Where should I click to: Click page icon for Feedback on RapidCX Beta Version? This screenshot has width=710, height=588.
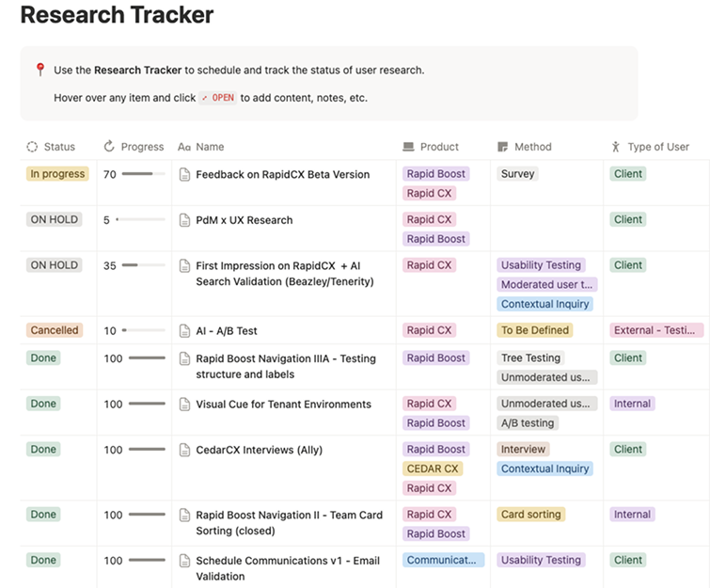coord(184,174)
